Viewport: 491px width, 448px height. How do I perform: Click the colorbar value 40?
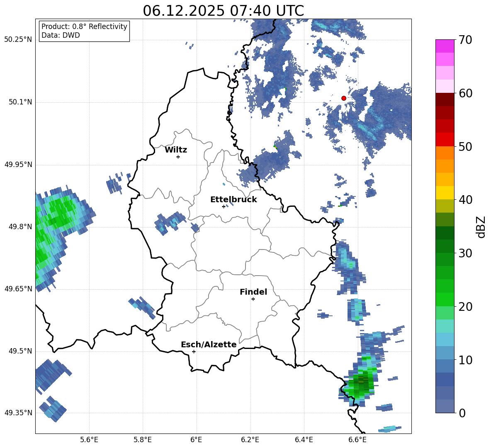pos(465,200)
